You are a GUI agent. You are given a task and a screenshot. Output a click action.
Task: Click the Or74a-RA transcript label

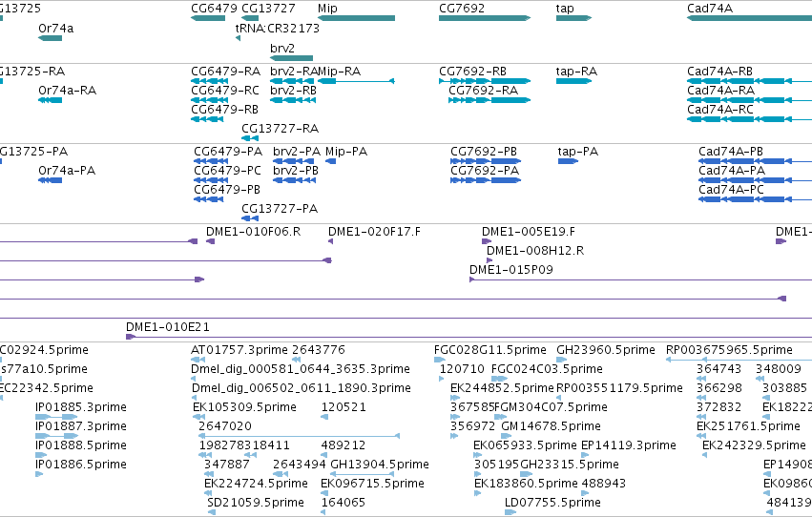pyautogui.click(x=68, y=90)
